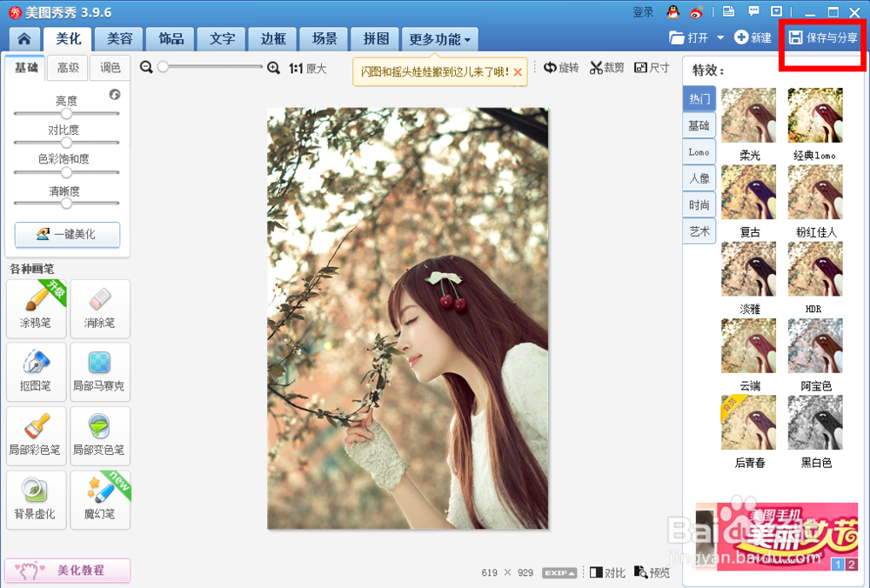Select the 艺术 effects category

(699, 231)
